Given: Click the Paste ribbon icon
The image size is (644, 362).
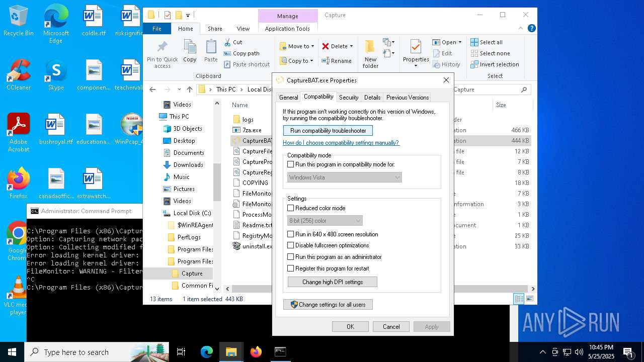Looking at the screenshot, I should 211,51.
